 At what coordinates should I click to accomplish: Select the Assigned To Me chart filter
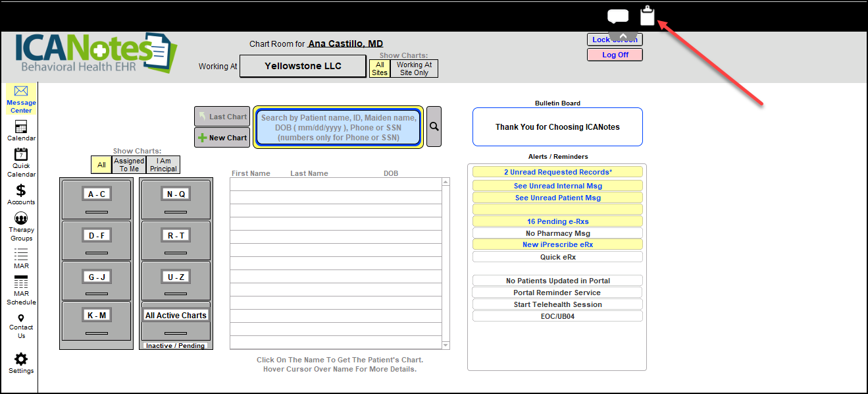[x=129, y=165]
